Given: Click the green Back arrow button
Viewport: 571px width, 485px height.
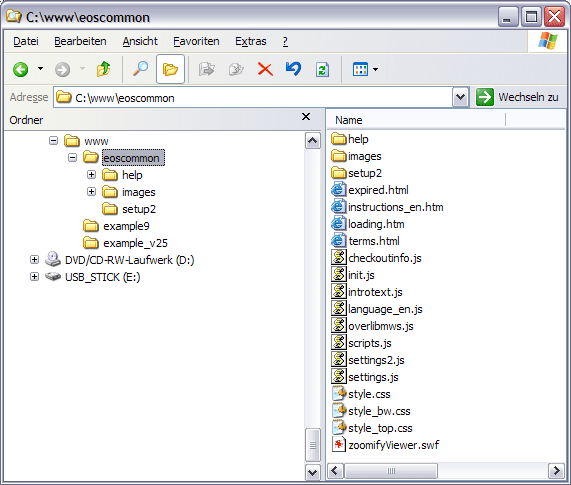Looking at the screenshot, I should [x=21, y=69].
